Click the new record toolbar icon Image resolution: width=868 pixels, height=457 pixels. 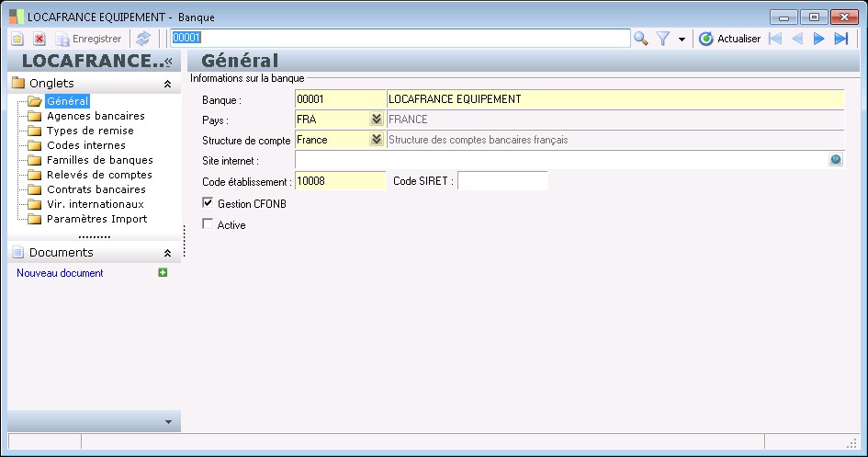coord(17,39)
